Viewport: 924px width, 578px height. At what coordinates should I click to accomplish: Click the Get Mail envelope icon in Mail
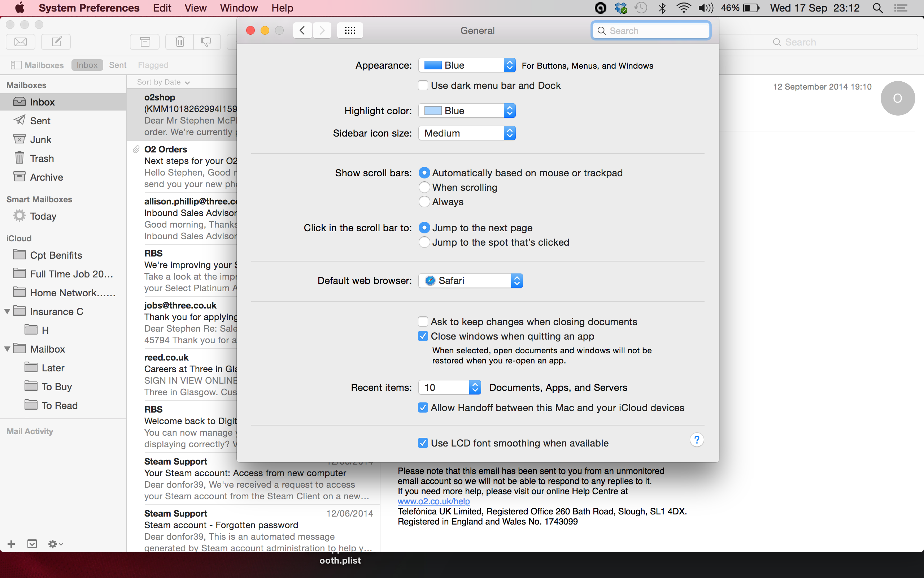(x=21, y=42)
